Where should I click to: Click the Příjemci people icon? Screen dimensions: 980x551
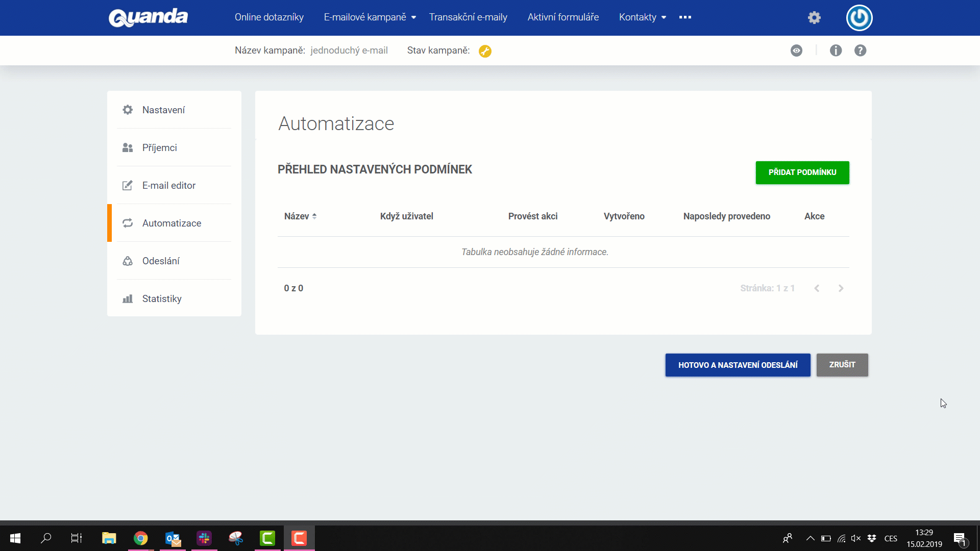click(x=128, y=147)
